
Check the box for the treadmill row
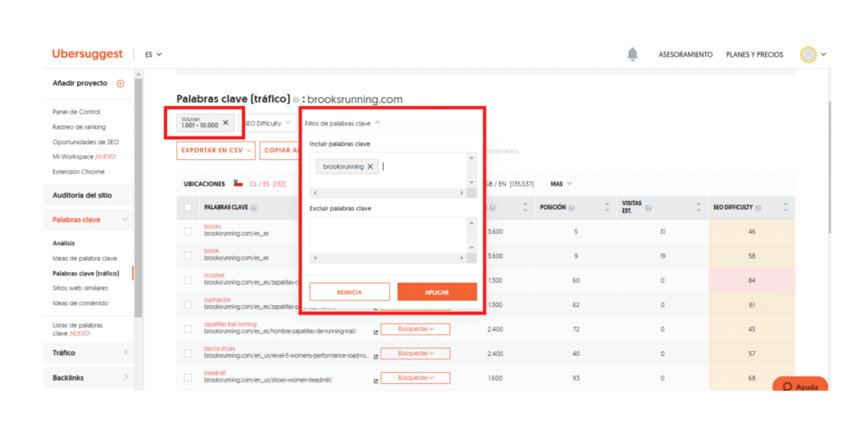pyautogui.click(x=188, y=377)
